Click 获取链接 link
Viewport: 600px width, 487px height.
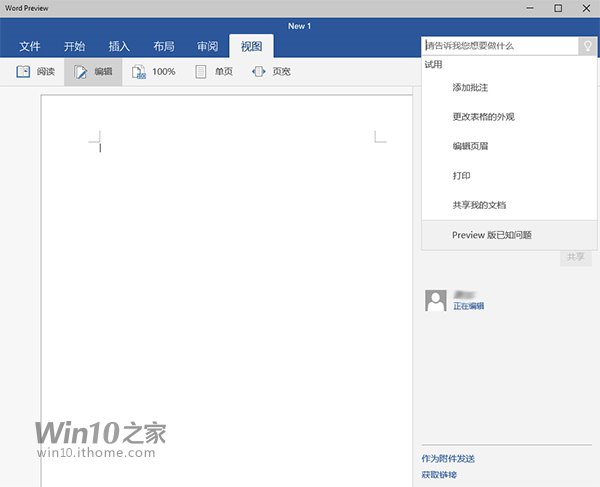coord(439,475)
